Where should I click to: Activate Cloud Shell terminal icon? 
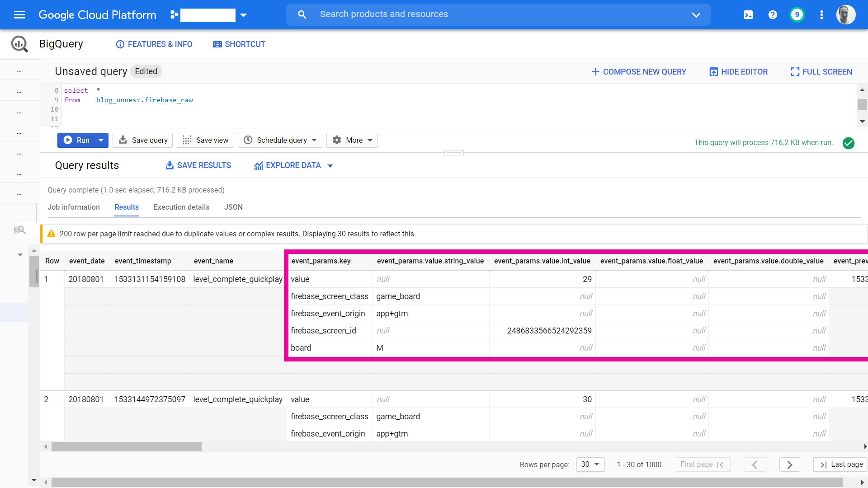(748, 15)
